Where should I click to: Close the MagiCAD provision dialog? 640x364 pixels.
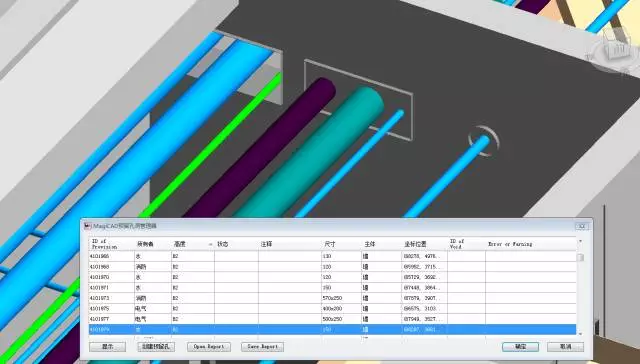(582, 226)
